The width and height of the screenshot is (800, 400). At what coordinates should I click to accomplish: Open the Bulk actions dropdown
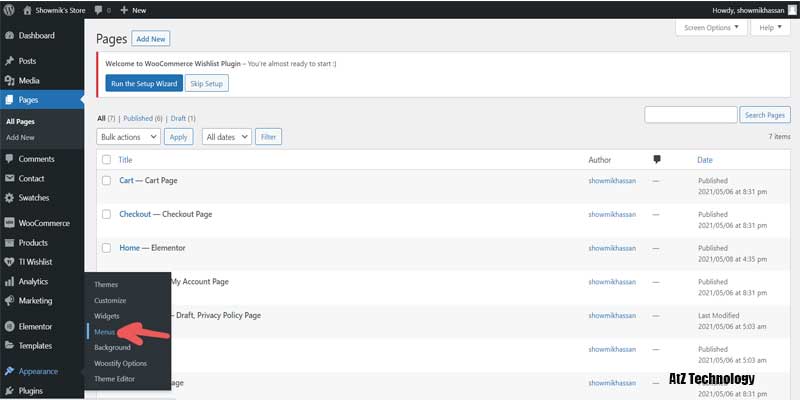coord(128,136)
